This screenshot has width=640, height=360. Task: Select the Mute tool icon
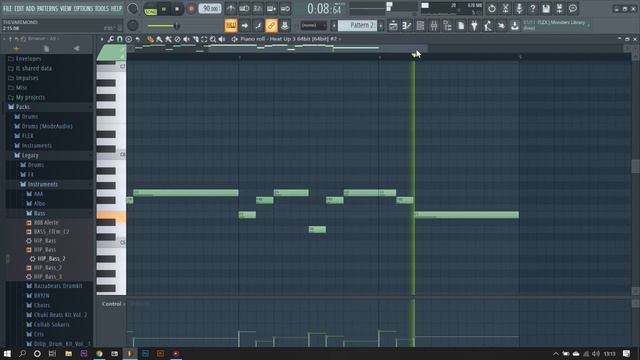coord(186,39)
